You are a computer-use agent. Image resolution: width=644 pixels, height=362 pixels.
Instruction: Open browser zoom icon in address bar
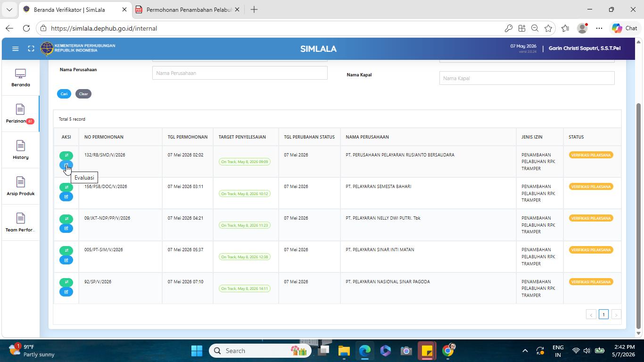(x=535, y=28)
